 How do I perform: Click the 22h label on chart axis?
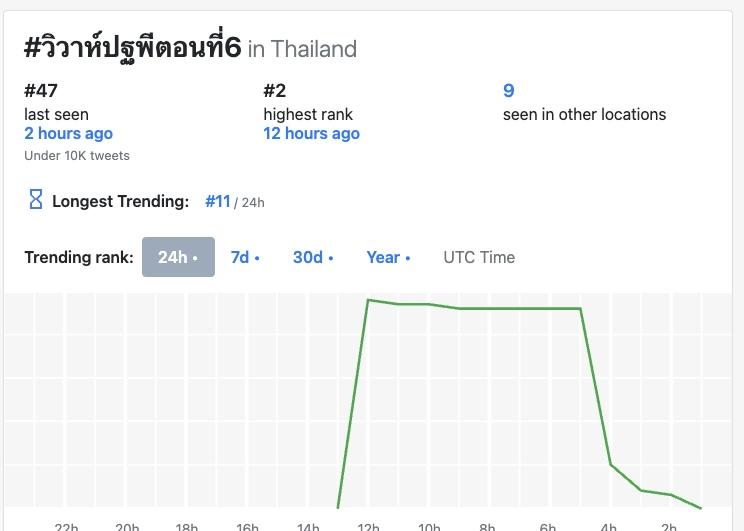point(66,526)
